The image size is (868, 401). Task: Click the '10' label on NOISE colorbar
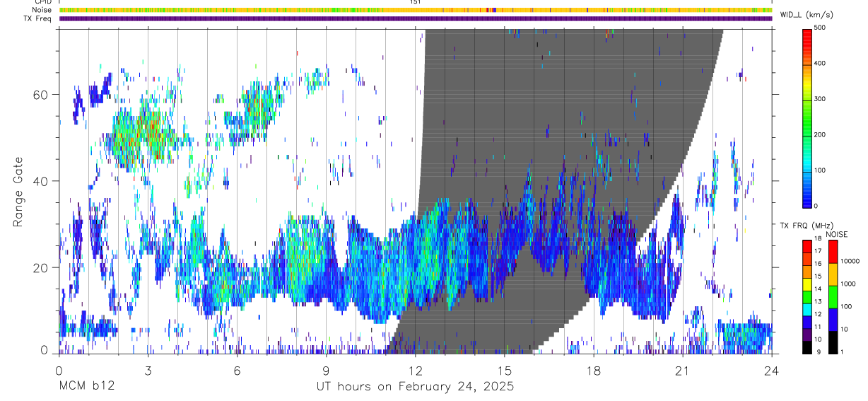843,330
